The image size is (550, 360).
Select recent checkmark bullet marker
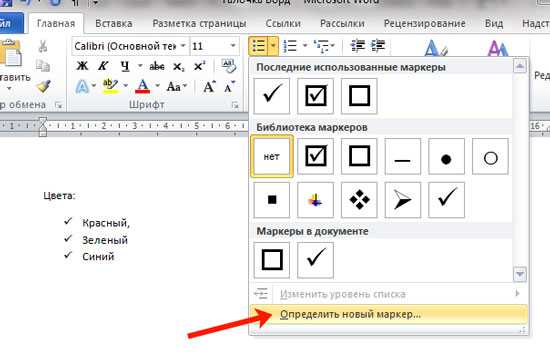coord(272,96)
